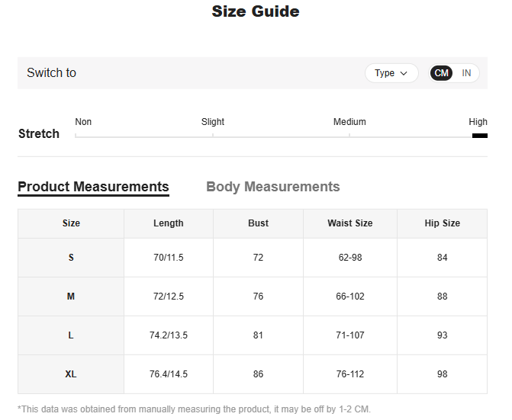
Task: Switch units to IN
Action: (466, 73)
